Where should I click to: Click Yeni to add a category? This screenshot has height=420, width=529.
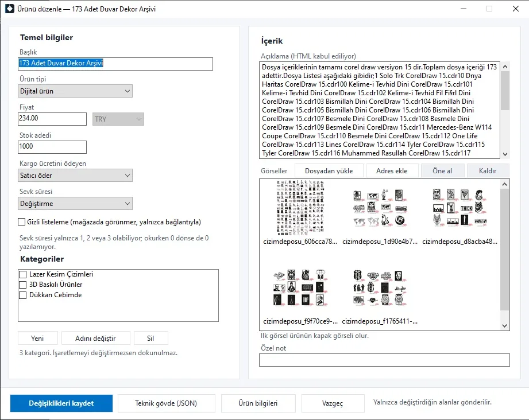(x=37, y=338)
